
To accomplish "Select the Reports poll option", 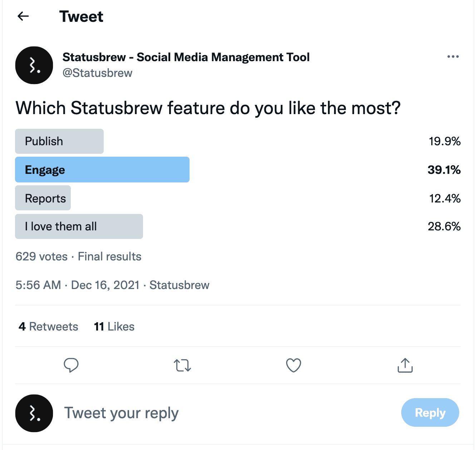I will (x=43, y=198).
